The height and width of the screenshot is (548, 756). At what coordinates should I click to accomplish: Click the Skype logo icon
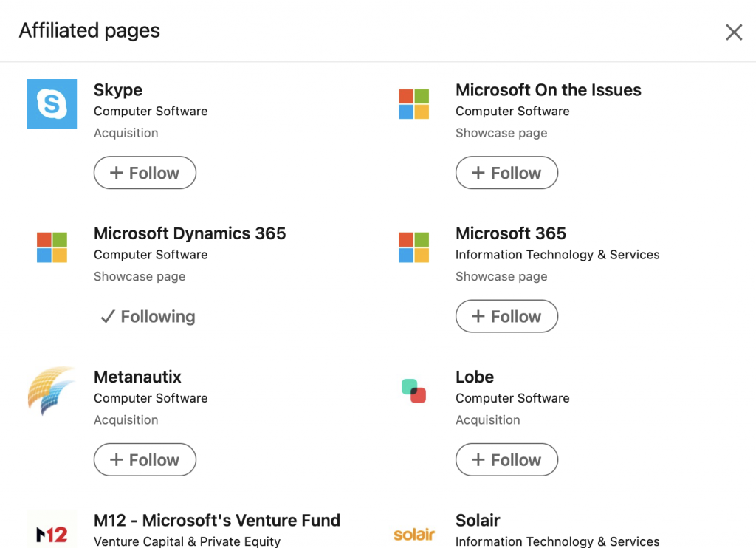(52, 103)
